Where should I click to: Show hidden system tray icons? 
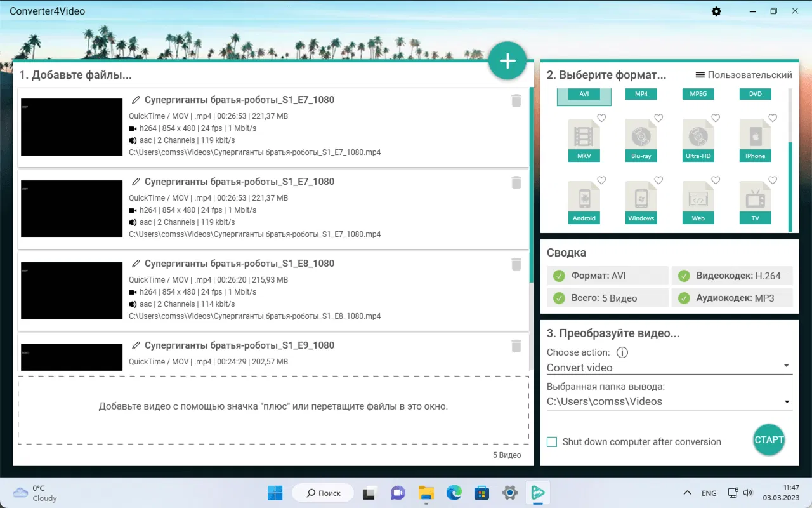(687, 493)
